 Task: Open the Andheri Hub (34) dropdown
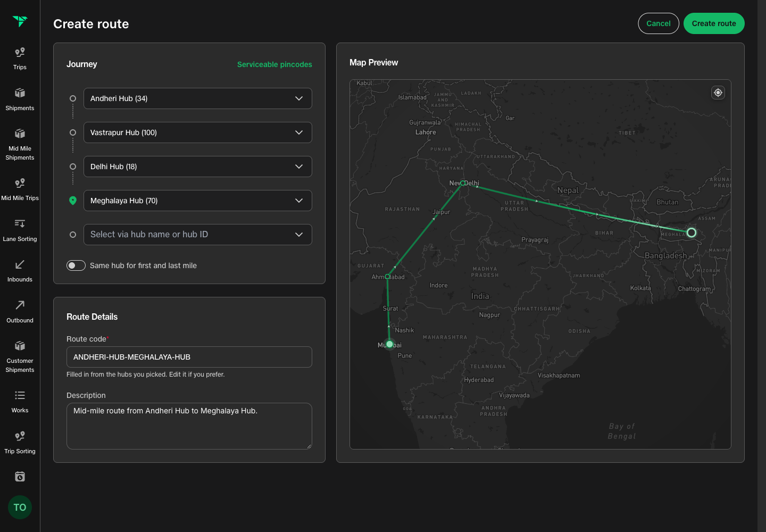click(198, 98)
